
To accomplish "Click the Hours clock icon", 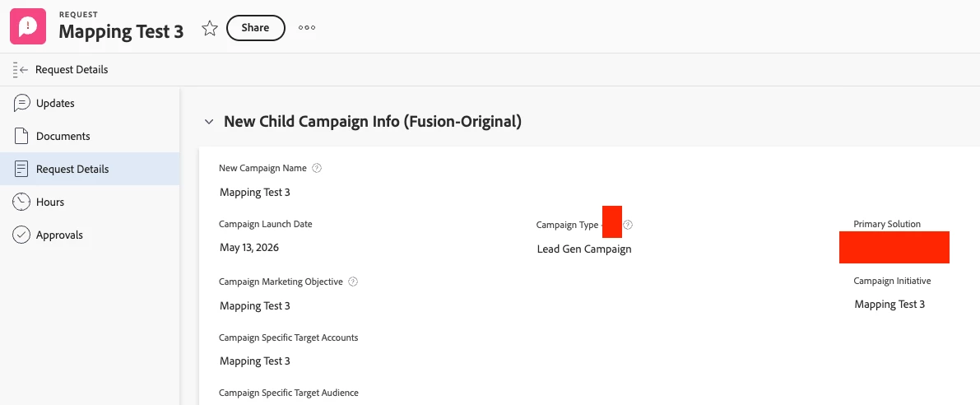I will [22, 202].
